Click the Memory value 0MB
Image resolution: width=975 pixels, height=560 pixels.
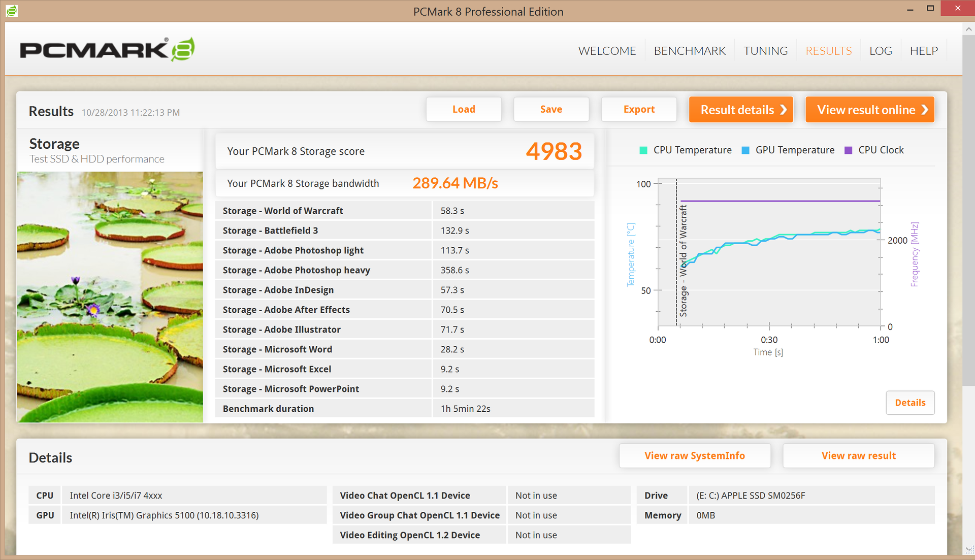(705, 515)
